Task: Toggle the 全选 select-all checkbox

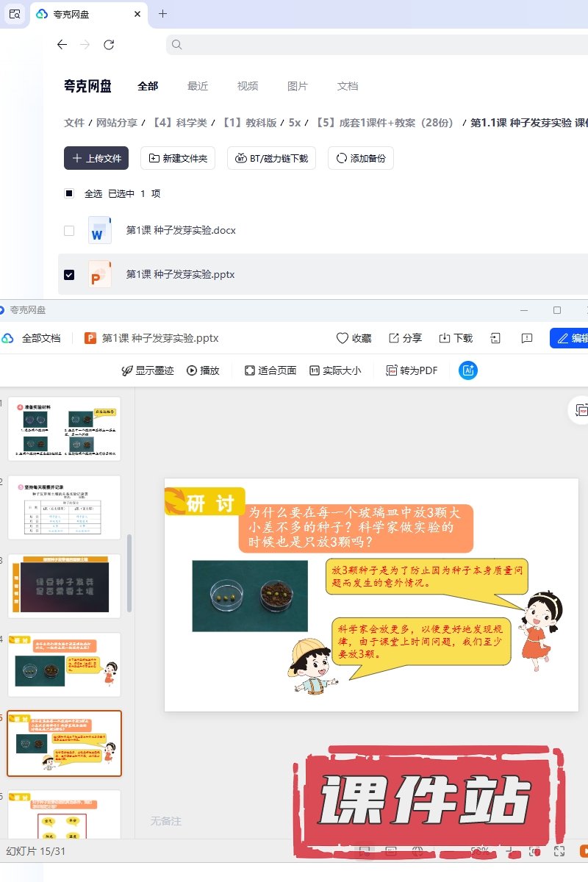Action: (69, 193)
